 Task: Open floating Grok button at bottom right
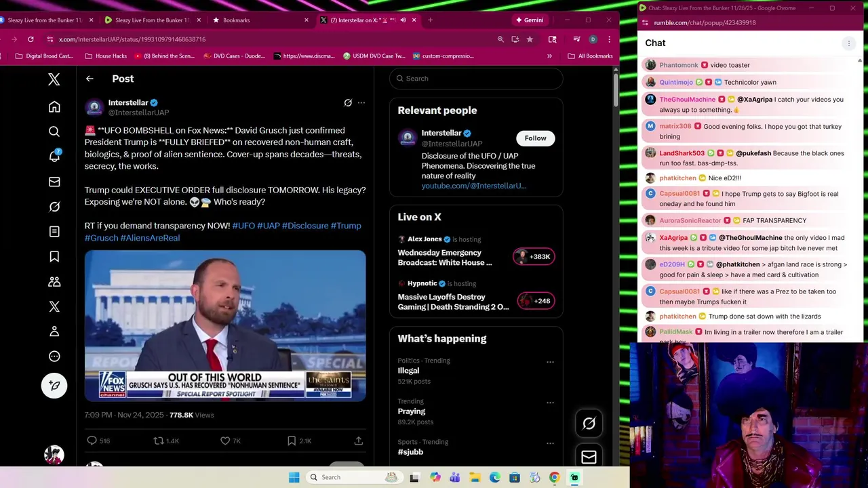[589, 424]
